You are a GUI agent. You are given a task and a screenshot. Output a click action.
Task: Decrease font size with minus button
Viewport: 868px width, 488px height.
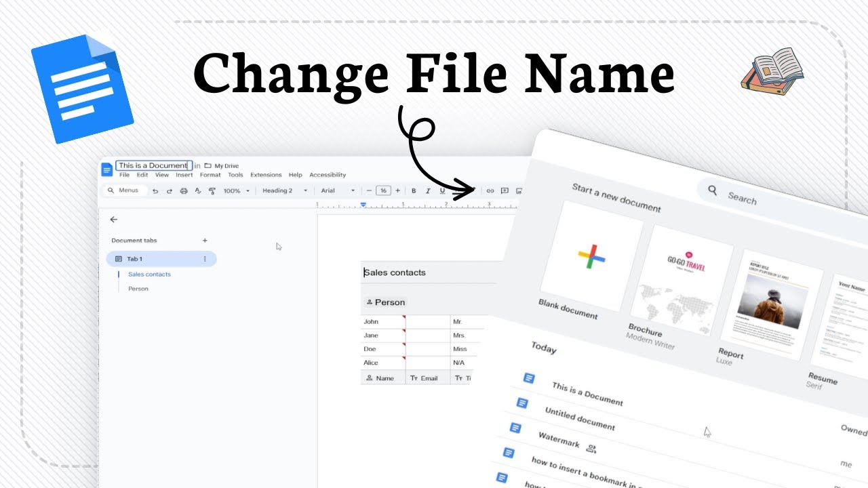pos(369,191)
